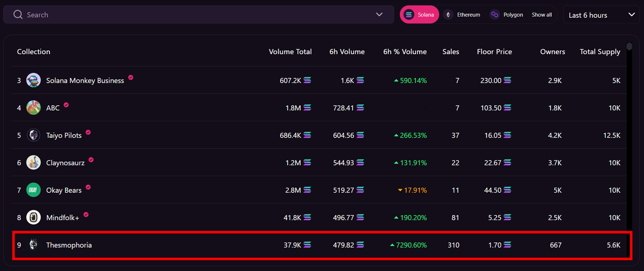Select the Ethereum chain filter
644x271 pixels.
pos(462,14)
